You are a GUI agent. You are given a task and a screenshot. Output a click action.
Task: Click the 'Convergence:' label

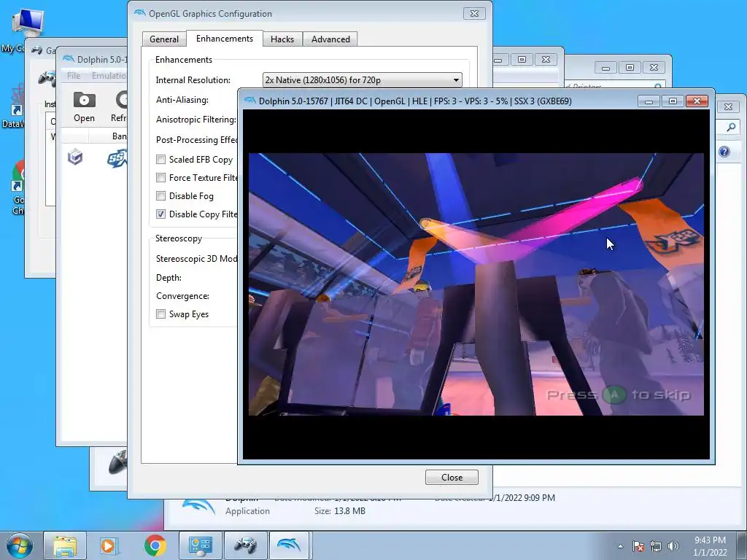(x=182, y=296)
